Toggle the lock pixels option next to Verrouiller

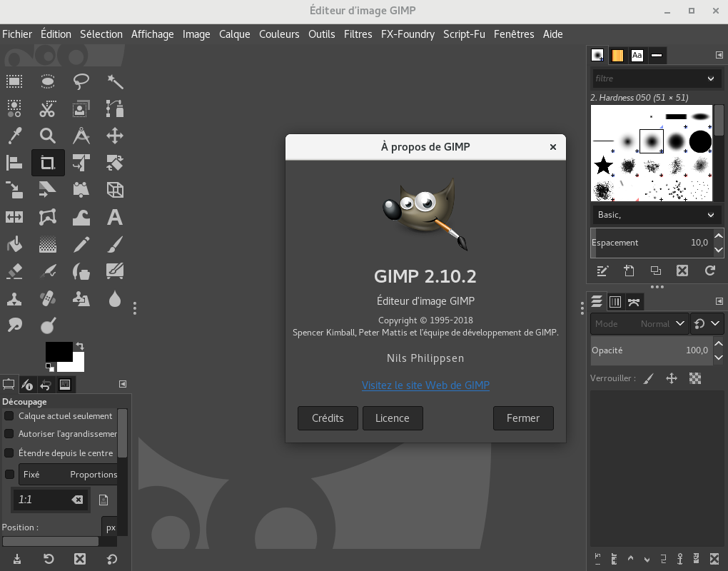pos(648,378)
